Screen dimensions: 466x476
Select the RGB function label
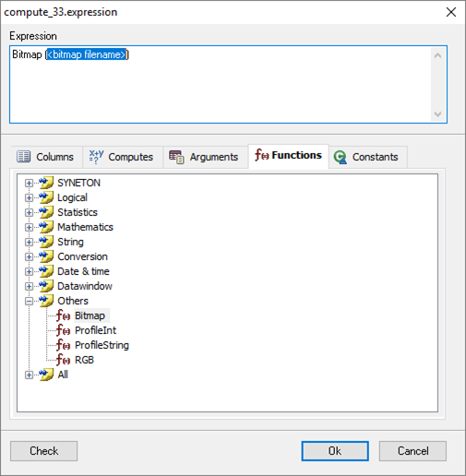[84, 360]
